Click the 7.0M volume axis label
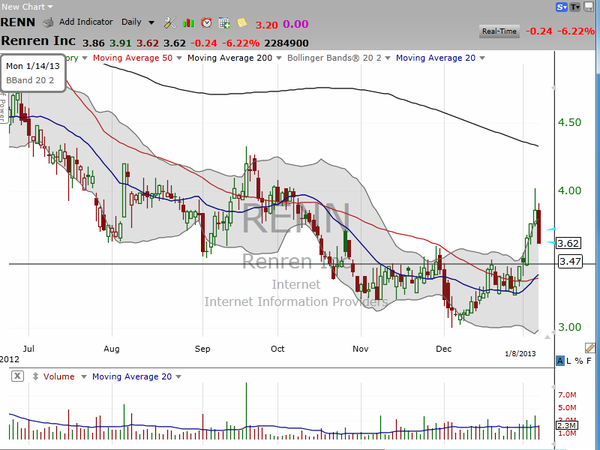The height and width of the screenshot is (450, 600). pyautogui.click(x=567, y=395)
